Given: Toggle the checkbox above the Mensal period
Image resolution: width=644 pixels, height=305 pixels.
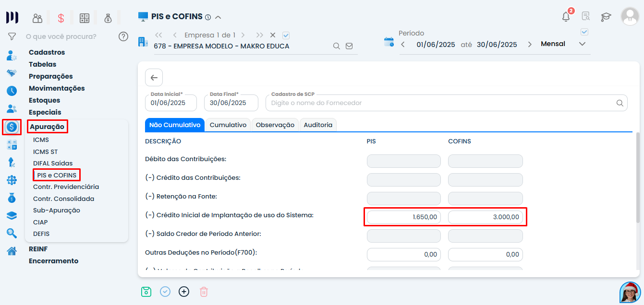Looking at the screenshot, I should pos(584,32).
